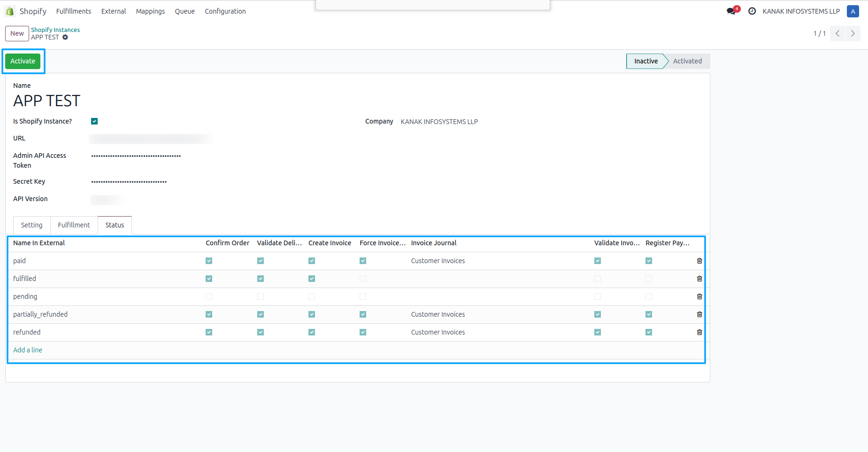Enable Confirm Order for pending row
This screenshot has width=868, height=452.
tap(209, 296)
